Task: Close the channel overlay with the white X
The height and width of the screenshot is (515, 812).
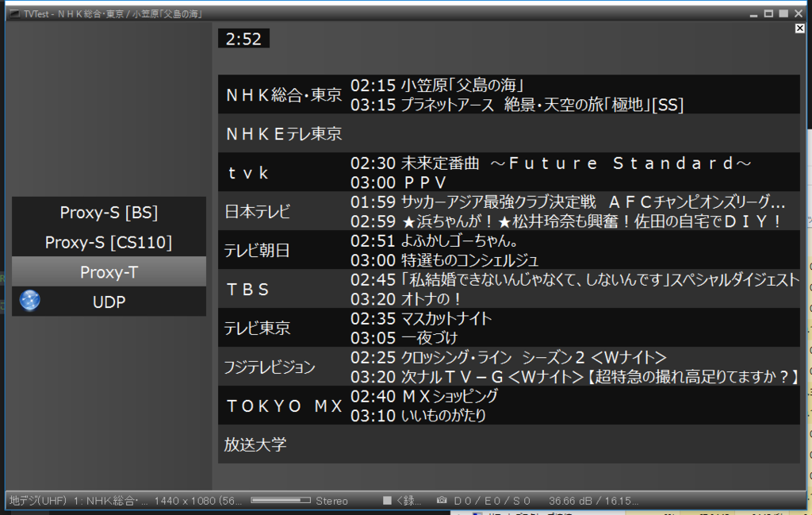Action: tap(799, 29)
